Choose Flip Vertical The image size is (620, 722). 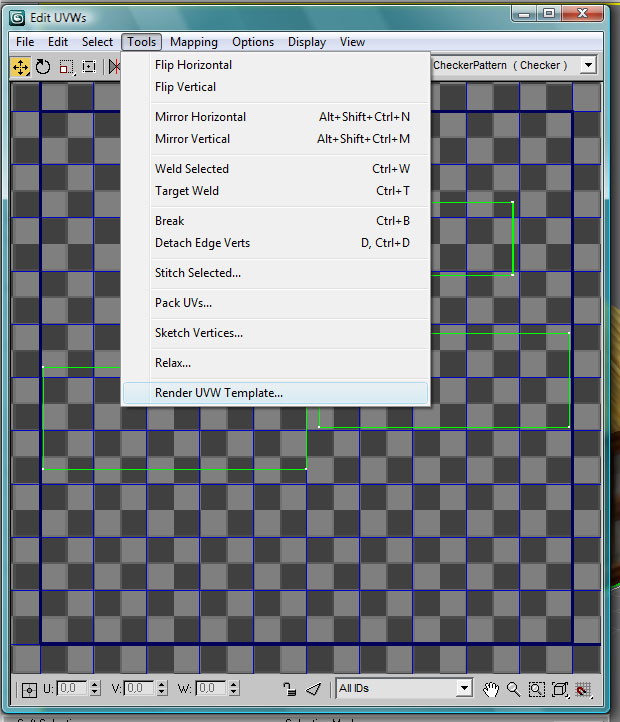tap(275, 87)
